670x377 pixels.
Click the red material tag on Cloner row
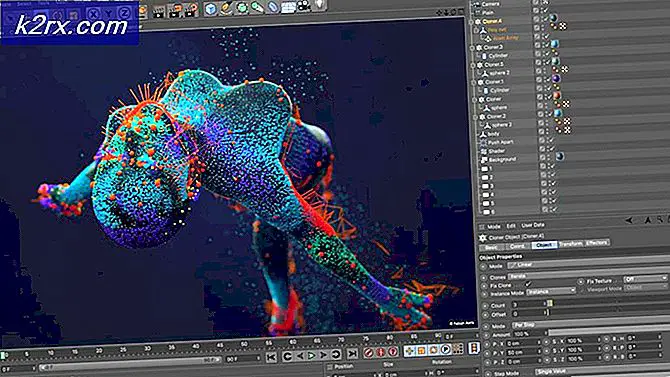pyautogui.click(x=557, y=96)
